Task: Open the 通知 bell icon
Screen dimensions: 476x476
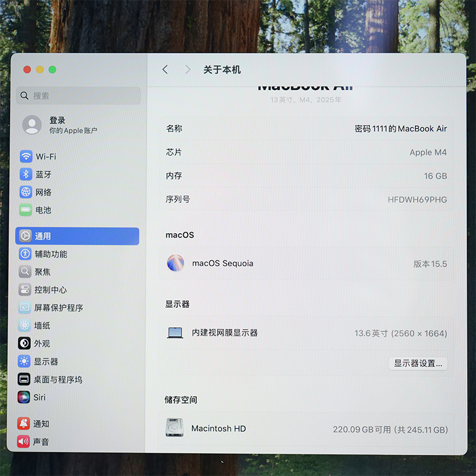Action: pyautogui.click(x=23, y=424)
